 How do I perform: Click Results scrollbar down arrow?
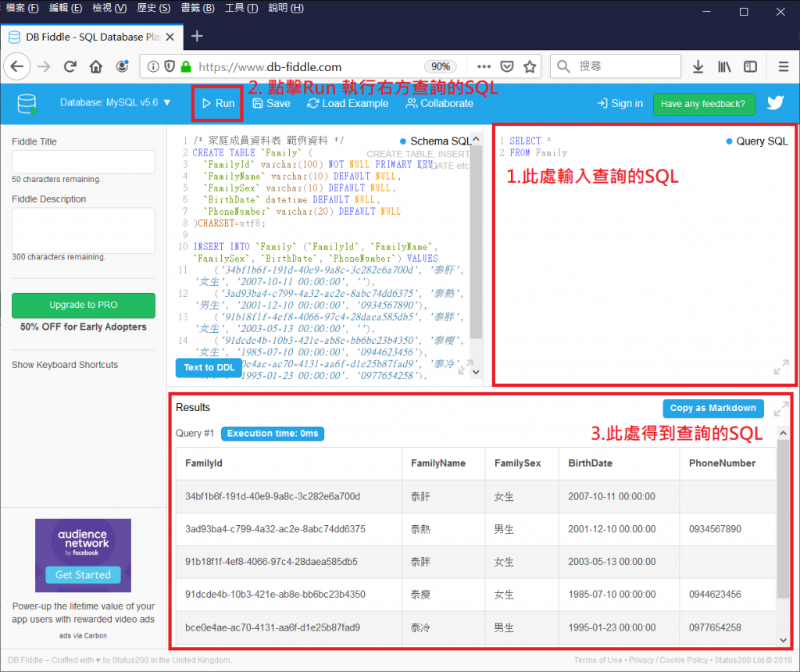click(783, 640)
